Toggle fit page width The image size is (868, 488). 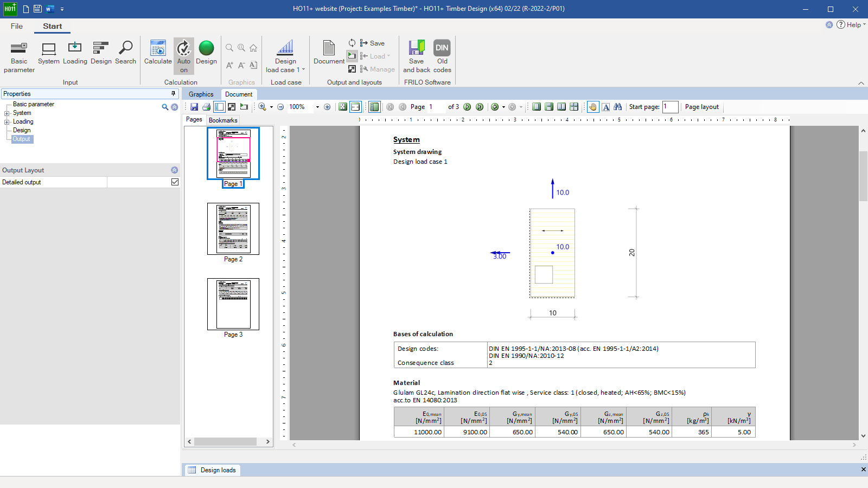click(x=355, y=107)
